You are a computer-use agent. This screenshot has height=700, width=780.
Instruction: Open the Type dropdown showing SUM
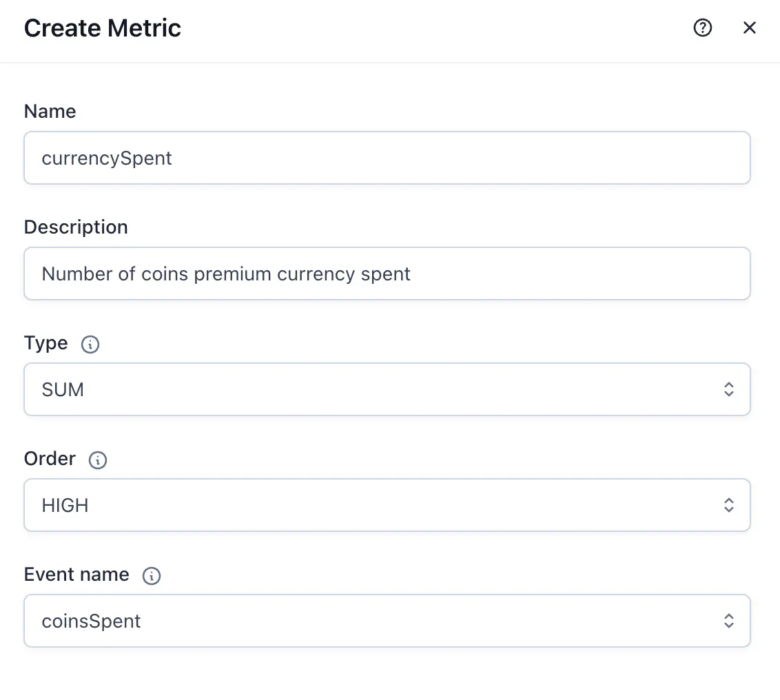(386, 389)
